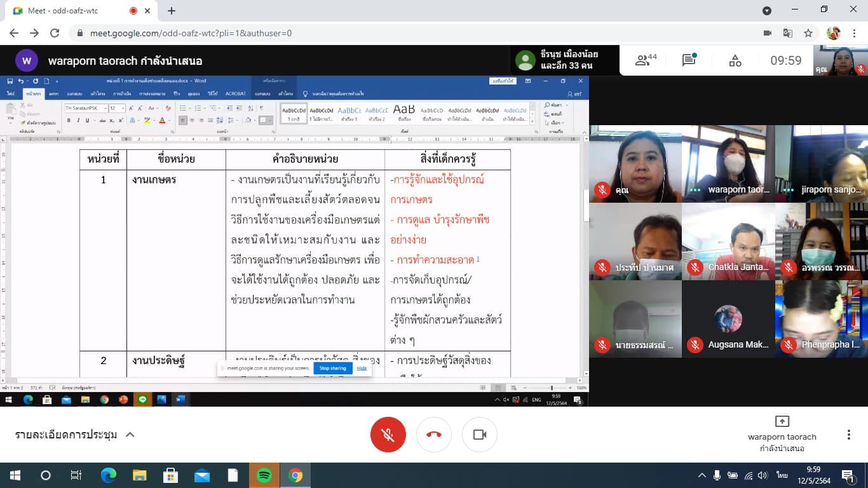Open the notification center in the main system tray

pos(848,475)
